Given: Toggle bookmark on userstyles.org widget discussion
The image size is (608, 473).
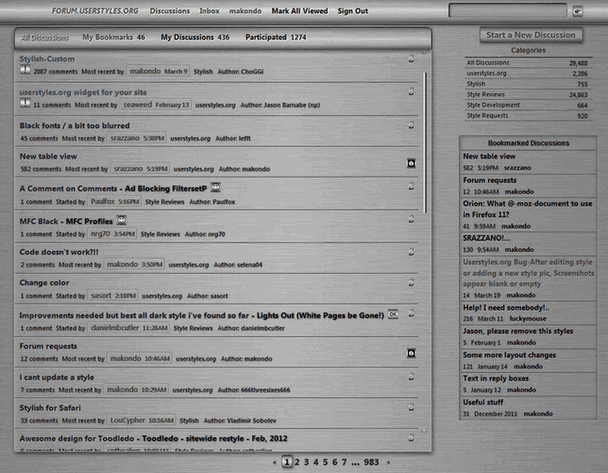Looking at the screenshot, I should (411, 92).
